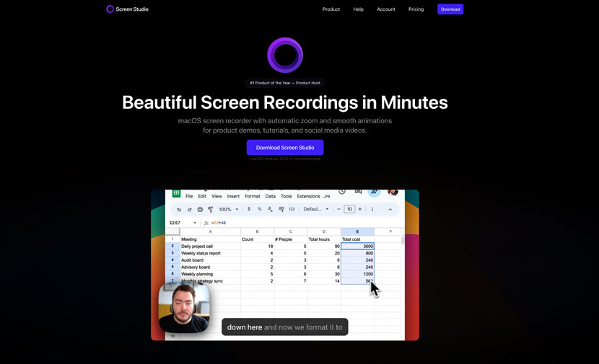The width and height of the screenshot is (599, 364).
Task: Open the Edit menu in Sheets
Action: [x=202, y=196]
